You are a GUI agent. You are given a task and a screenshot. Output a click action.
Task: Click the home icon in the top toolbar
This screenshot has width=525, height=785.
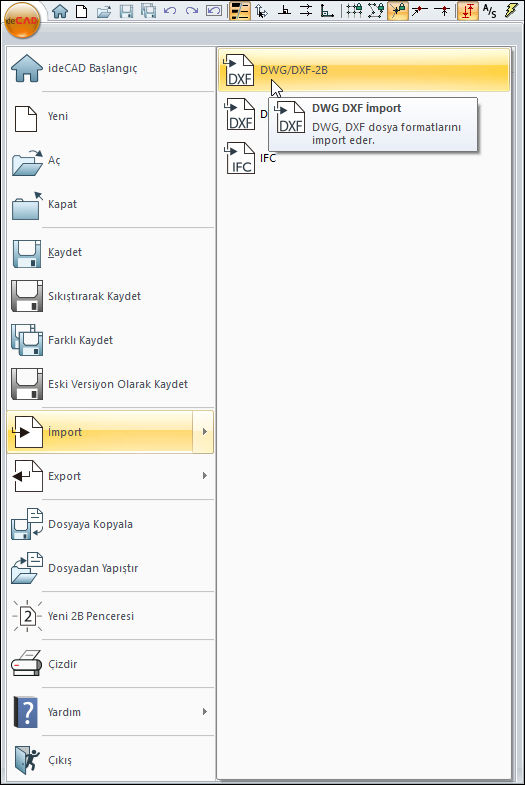click(x=60, y=11)
